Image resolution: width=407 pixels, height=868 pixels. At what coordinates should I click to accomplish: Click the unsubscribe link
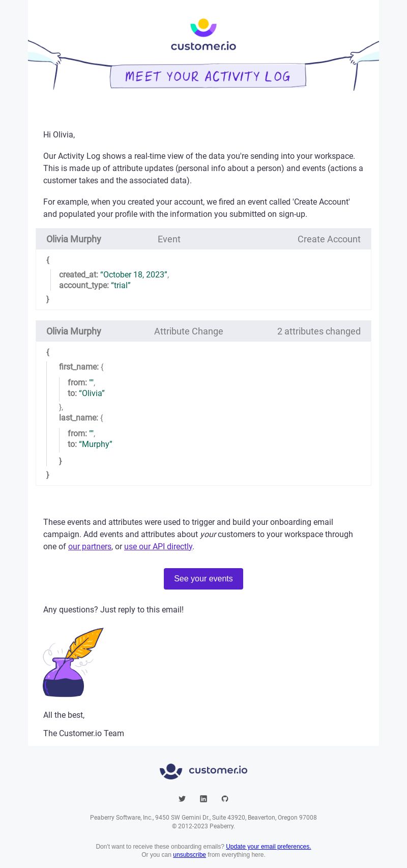point(189,855)
